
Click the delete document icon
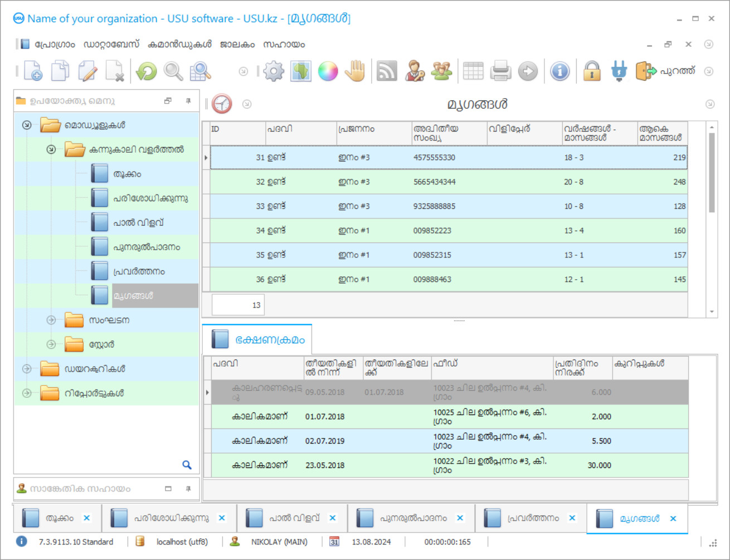115,71
